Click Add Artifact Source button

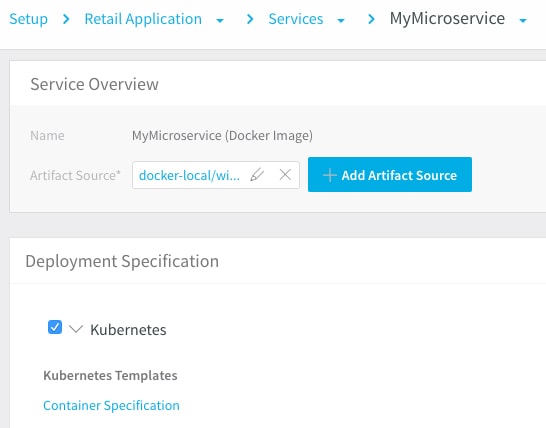[390, 174]
